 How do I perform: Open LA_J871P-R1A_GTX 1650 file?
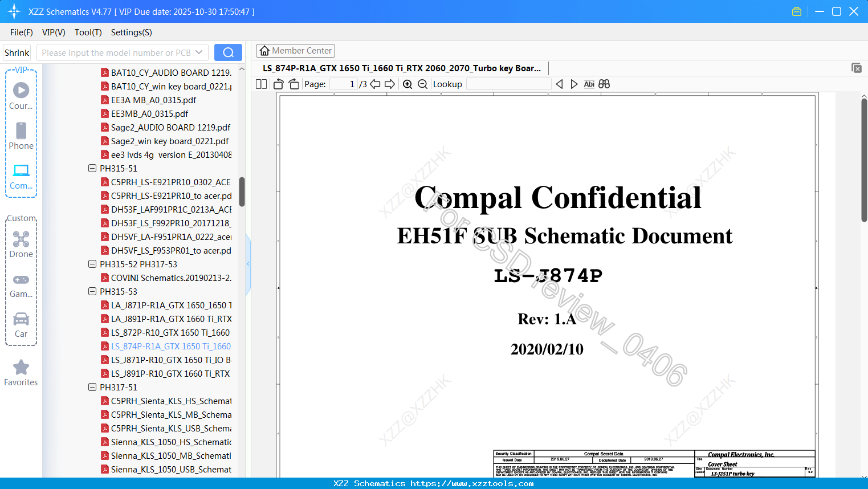(166, 305)
